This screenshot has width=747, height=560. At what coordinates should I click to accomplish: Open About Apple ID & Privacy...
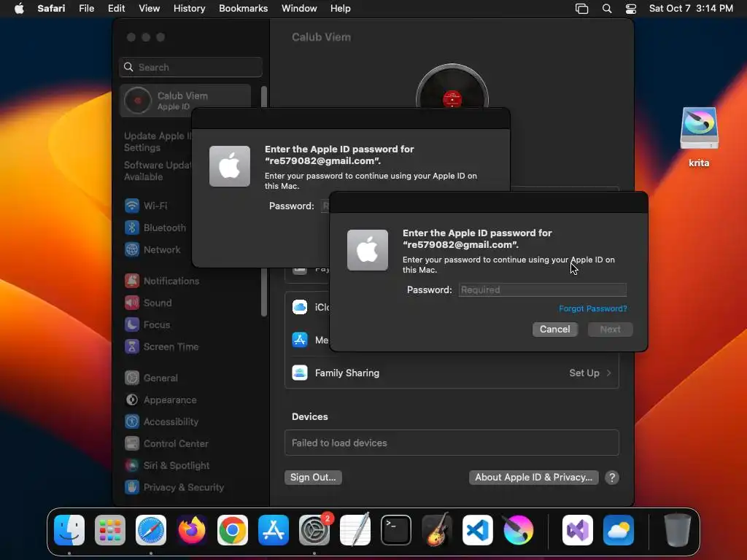(533, 477)
